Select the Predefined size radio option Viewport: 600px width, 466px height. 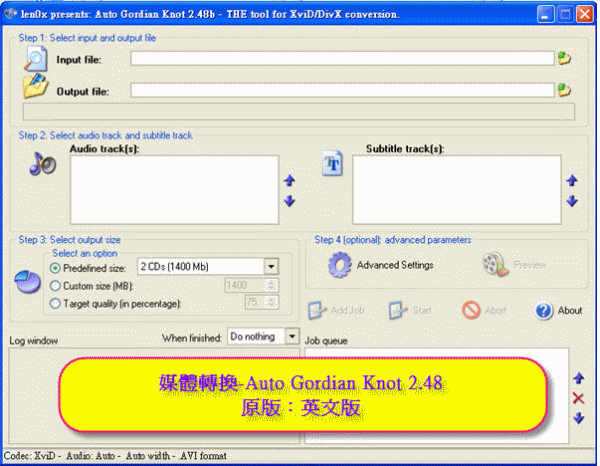[x=55, y=267]
